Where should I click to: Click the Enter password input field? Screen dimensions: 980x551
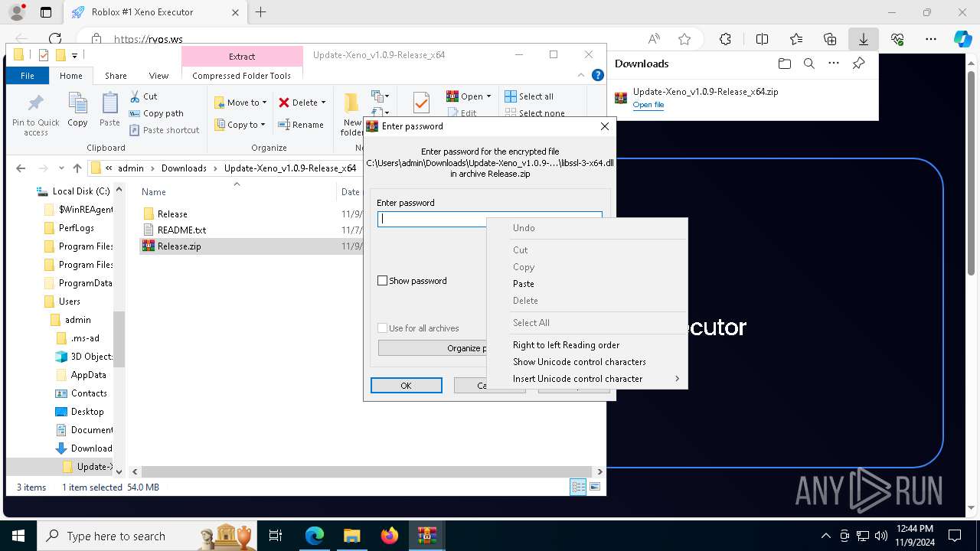click(x=489, y=219)
